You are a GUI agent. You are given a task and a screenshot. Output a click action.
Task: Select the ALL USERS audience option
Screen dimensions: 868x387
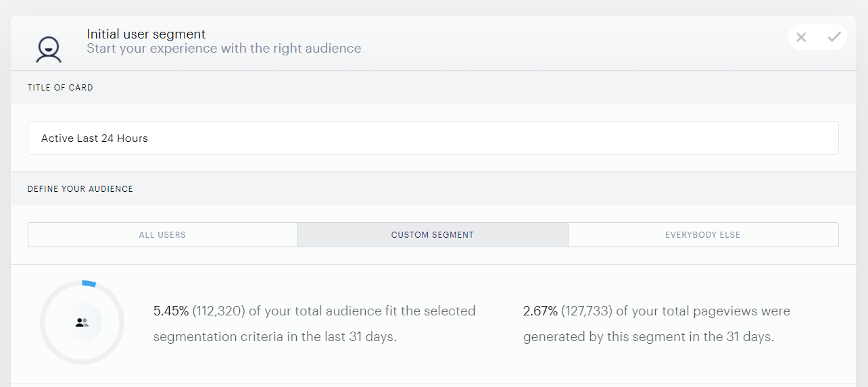click(162, 235)
